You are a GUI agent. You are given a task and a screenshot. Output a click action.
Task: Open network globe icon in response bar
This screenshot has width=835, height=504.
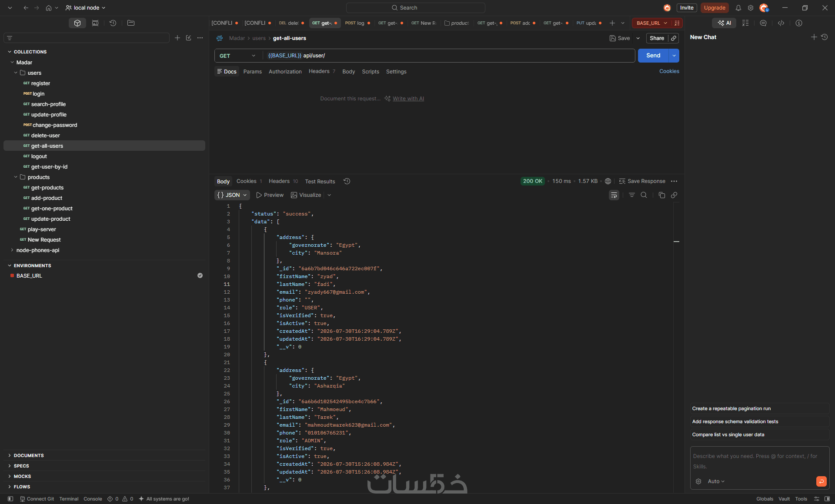point(608,181)
